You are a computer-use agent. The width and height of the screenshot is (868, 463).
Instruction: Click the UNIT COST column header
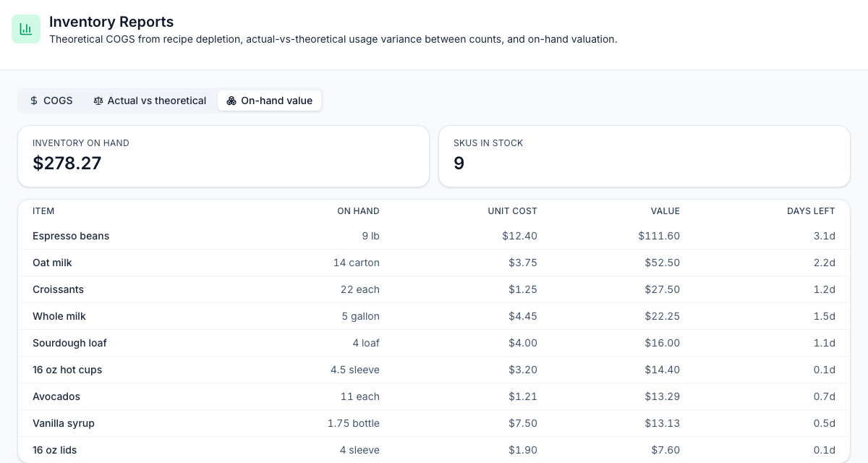pyautogui.click(x=512, y=211)
